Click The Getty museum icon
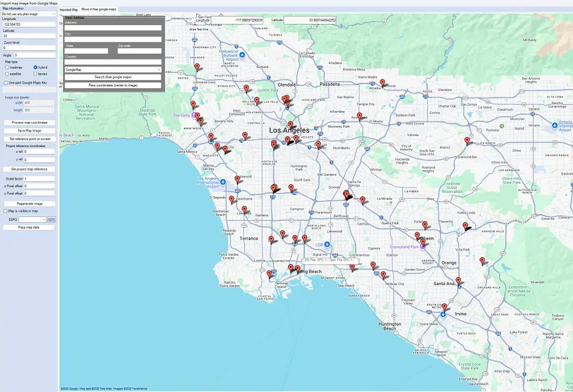573x392 pixels. tap(194, 115)
